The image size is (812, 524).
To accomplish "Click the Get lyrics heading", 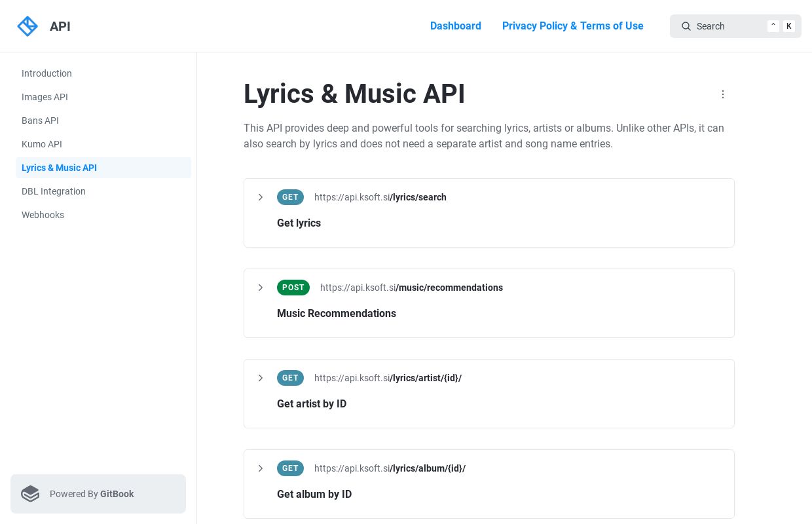I will pos(299,223).
